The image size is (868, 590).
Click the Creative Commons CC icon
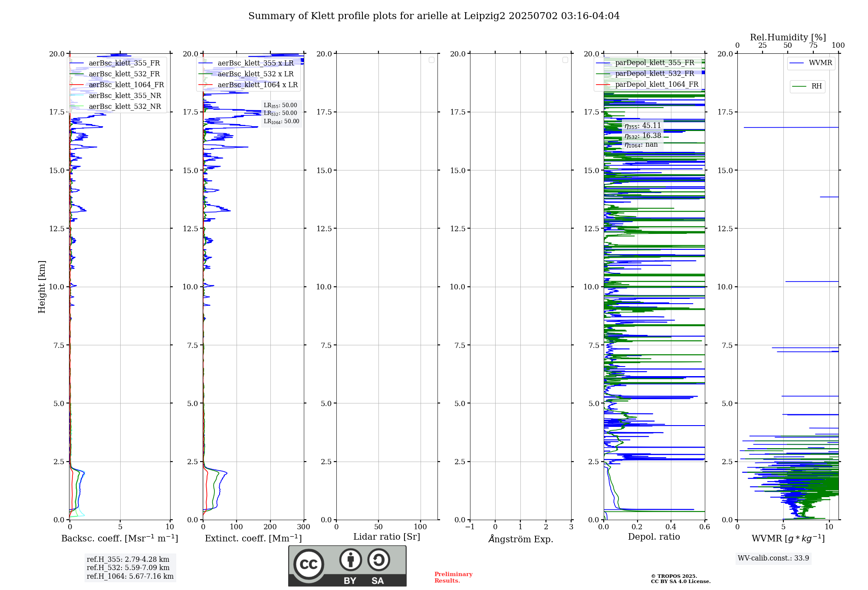(309, 564)
